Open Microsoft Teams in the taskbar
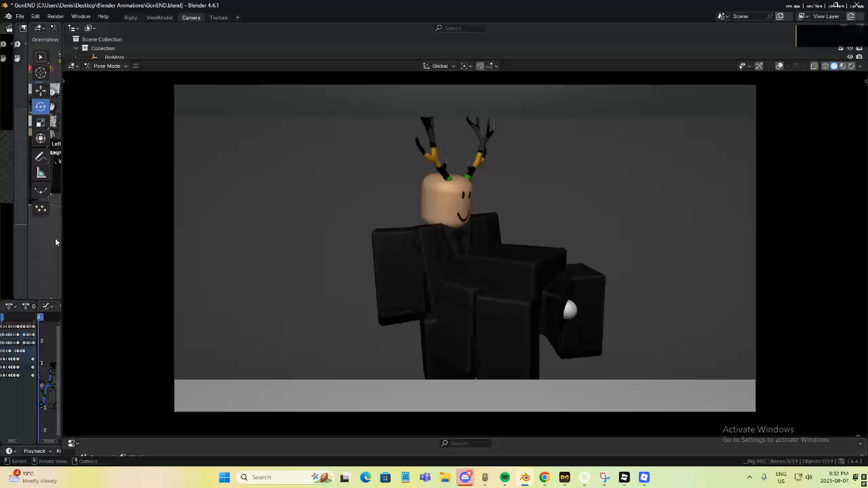 425,477
